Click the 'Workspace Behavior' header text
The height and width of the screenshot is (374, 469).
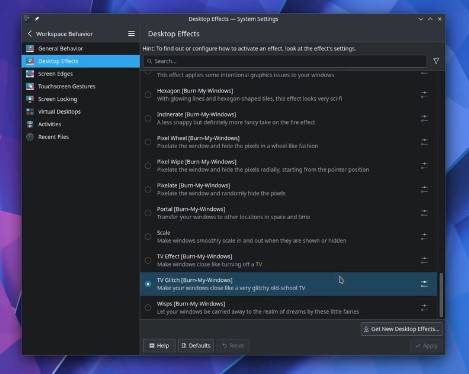pos(64,34)
